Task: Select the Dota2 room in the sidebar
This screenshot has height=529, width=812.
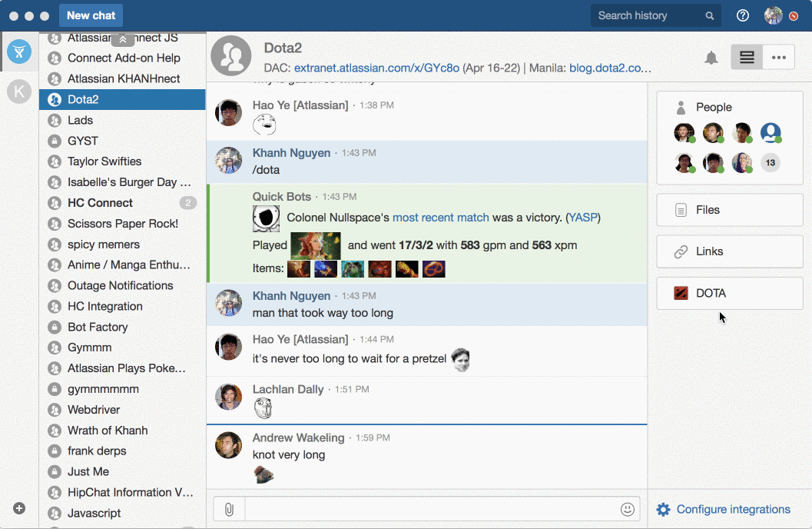Action: pos(123,99)
